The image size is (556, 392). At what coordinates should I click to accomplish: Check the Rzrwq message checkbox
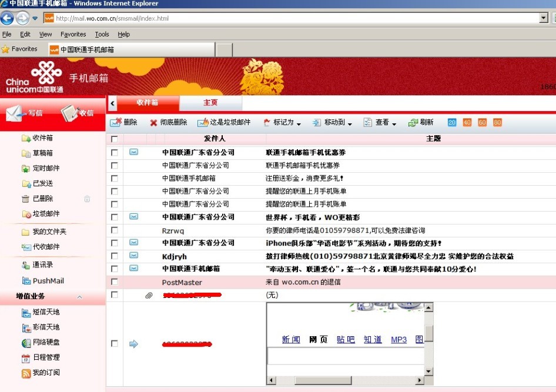pyautogui.click(x=114, y=230)
